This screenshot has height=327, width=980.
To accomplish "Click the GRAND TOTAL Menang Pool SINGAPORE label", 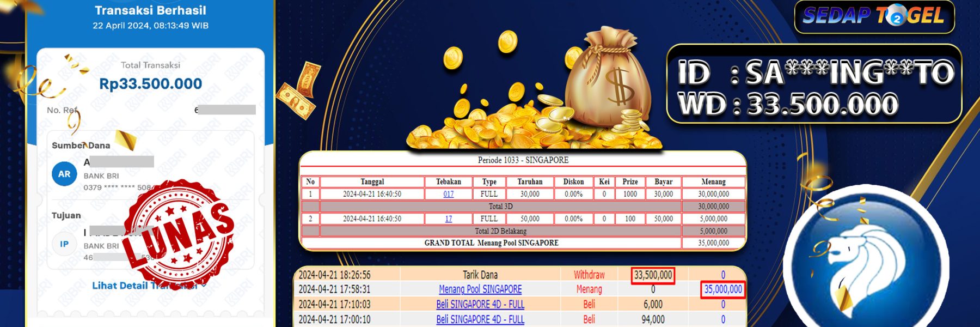I will tap(491, 243).
